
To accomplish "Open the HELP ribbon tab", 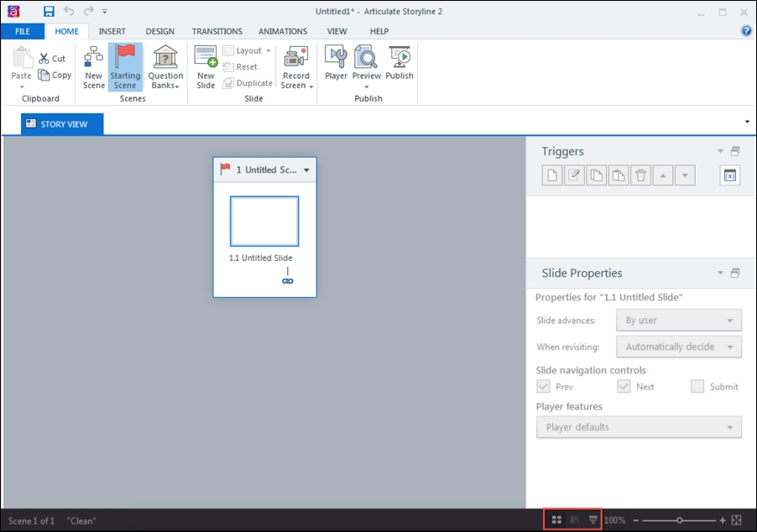I will click(379, 31).
